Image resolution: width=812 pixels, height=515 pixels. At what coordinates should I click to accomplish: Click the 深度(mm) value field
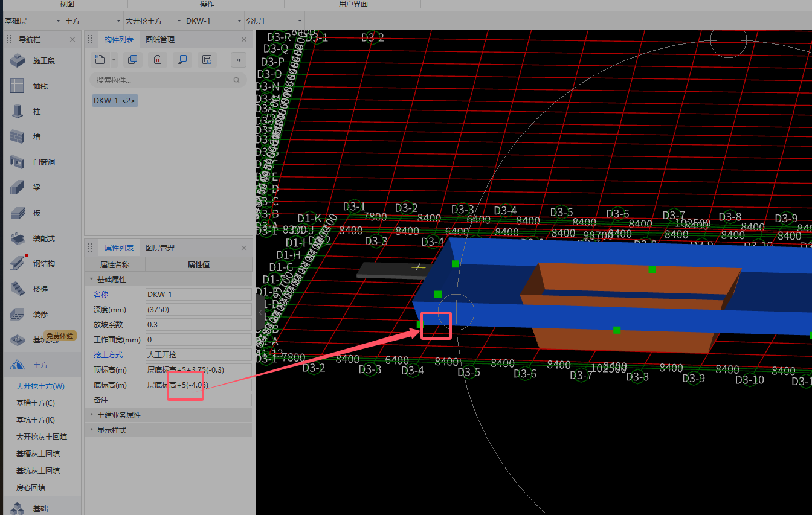[x=198, y=309]
